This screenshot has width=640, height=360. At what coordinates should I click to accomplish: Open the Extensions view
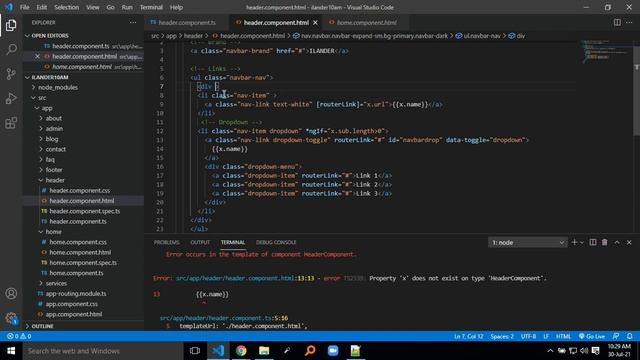(x=11, y=123)
